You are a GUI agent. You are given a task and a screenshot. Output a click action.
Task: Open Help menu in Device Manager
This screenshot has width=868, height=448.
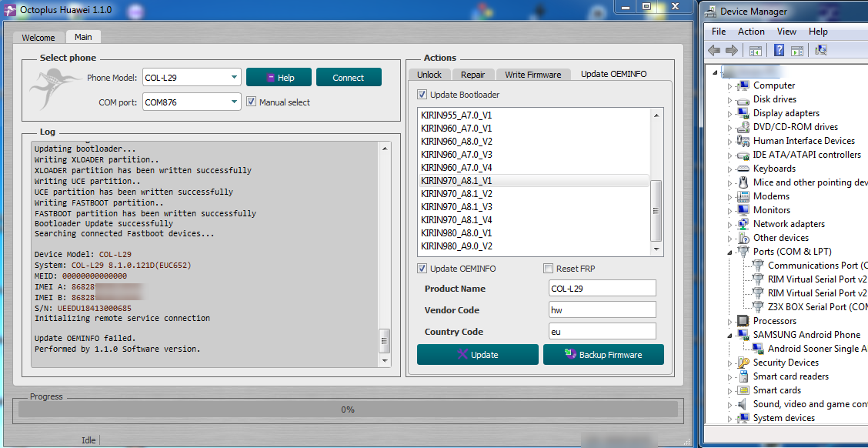point(818,32)
